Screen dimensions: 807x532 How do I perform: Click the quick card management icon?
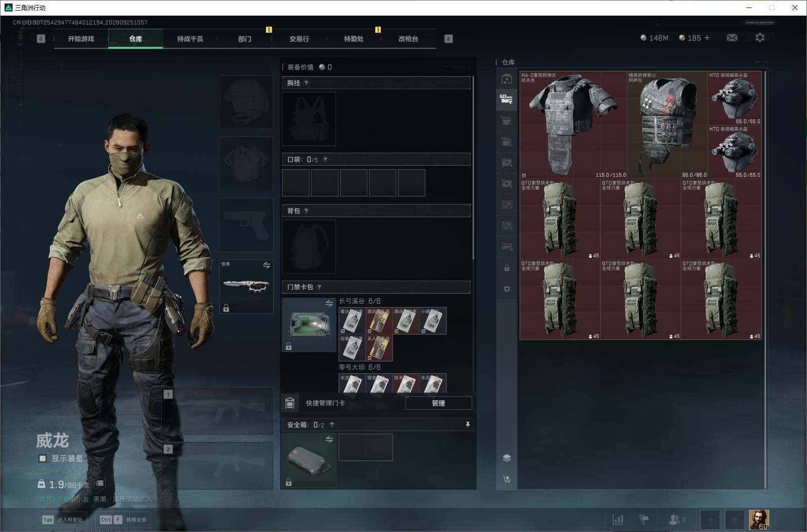290,403
